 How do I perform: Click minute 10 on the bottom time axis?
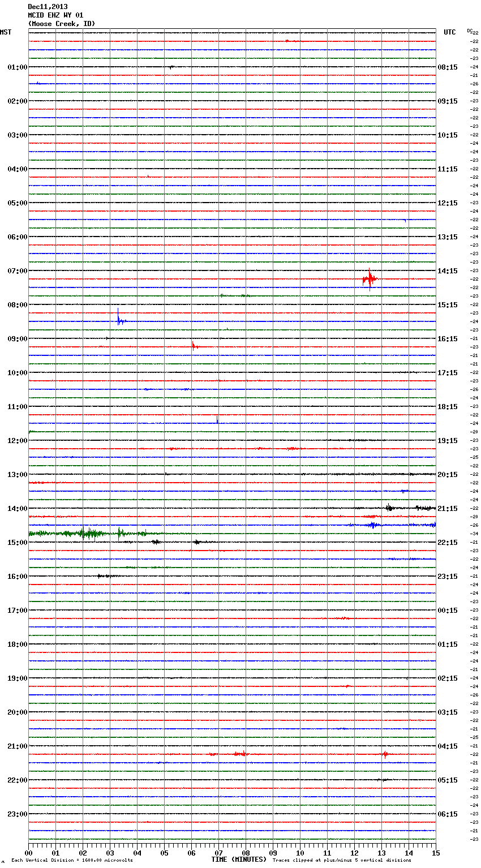click(x=300, y=853)
